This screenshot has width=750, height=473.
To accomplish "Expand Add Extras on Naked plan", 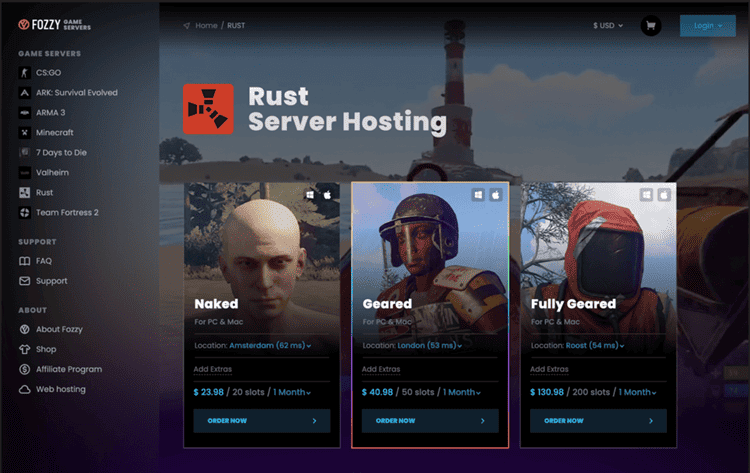I will tap(213, 369).
